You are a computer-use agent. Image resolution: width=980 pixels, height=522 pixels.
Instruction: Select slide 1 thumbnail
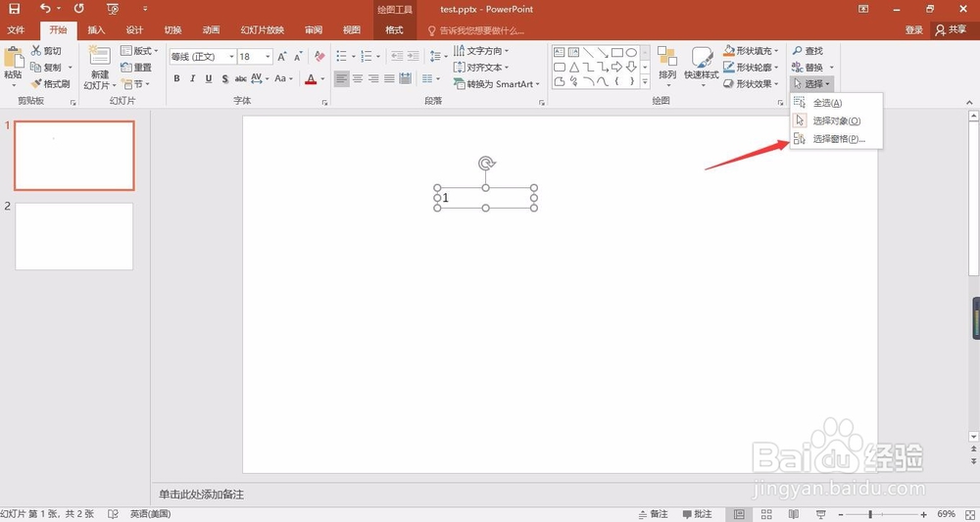[74, 156]
